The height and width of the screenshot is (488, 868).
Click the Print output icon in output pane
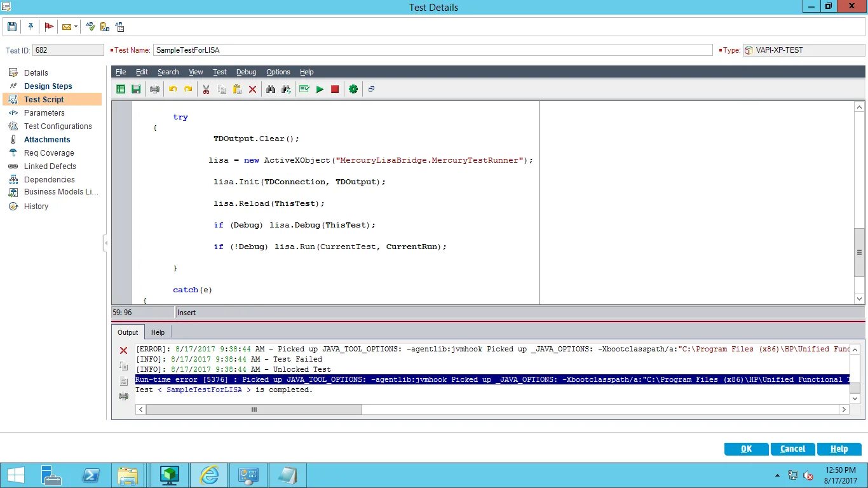click(124, 396)
